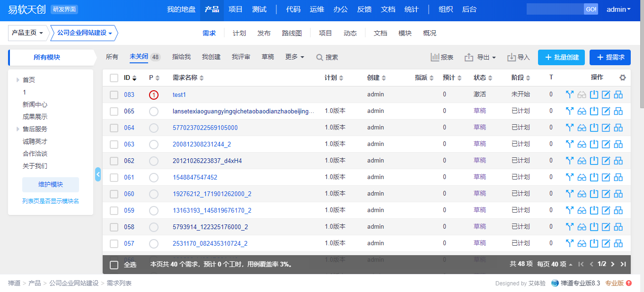This screenshot has width=644, height=292.
Task: Click the close icon for requirement 064
Action: pyautogui.click(x=594, y=128)
